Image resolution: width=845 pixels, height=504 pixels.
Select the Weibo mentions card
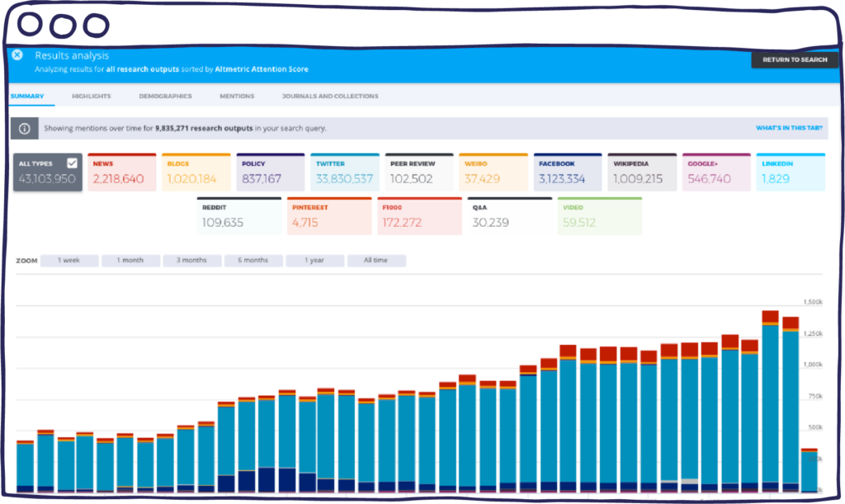tap(493, 172)
